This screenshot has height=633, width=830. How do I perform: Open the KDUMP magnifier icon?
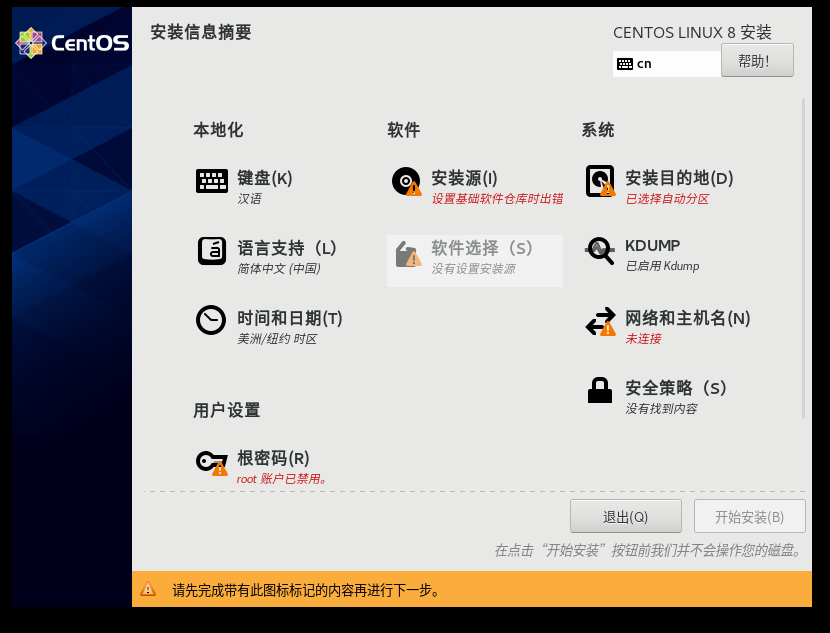click(x=600, y=250)
